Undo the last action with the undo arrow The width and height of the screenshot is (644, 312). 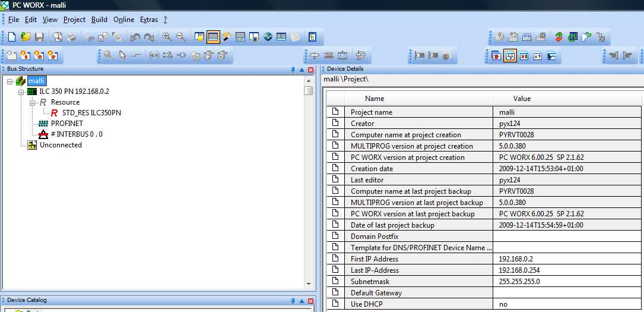[x=135, y=37]
